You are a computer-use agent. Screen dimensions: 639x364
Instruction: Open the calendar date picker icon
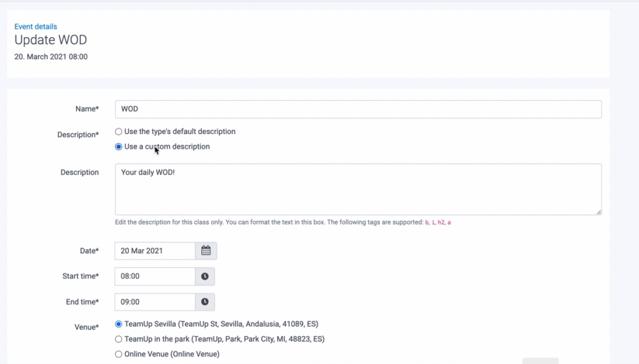(206, 251)
